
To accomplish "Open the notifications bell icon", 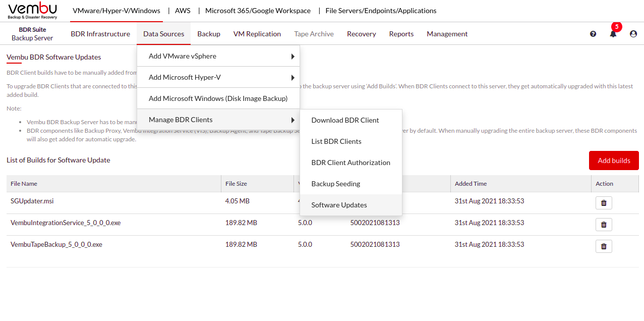I will [613, 34].
